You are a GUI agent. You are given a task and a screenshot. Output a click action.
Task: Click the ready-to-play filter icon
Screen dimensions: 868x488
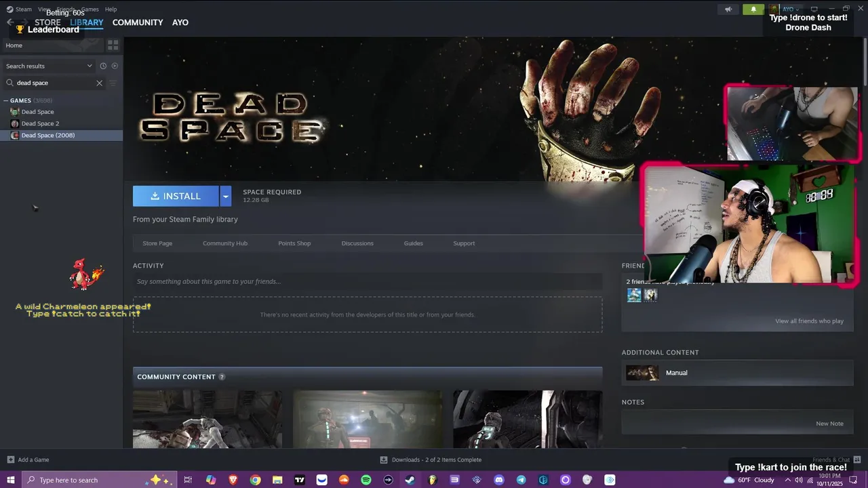115,66
